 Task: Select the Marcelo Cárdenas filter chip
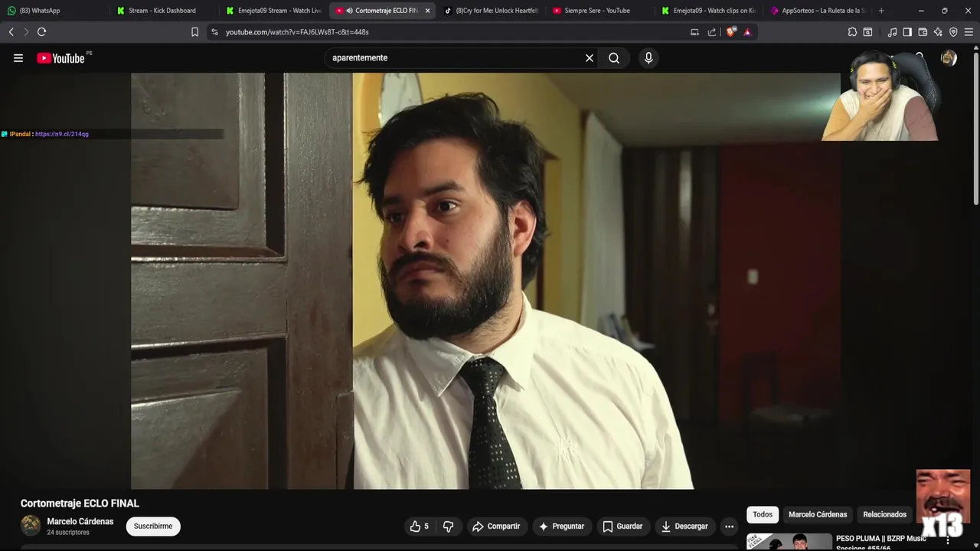818,514
